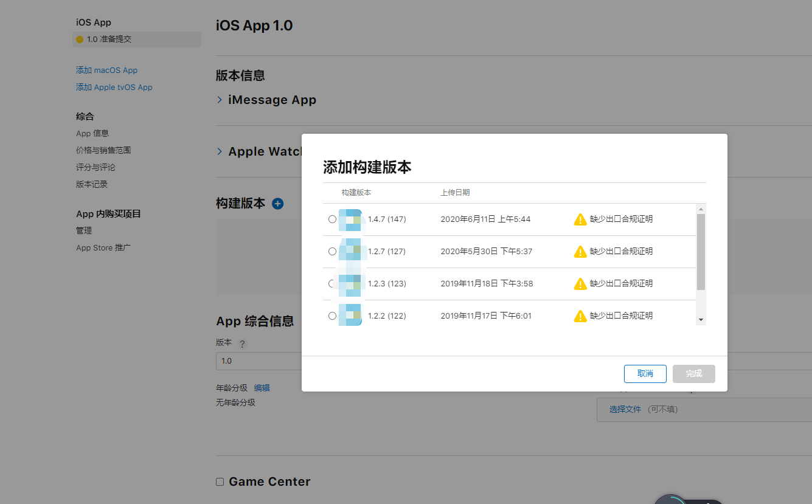
Task: Click warning icon for build 1.4.7 (147)
Action: 580,219
